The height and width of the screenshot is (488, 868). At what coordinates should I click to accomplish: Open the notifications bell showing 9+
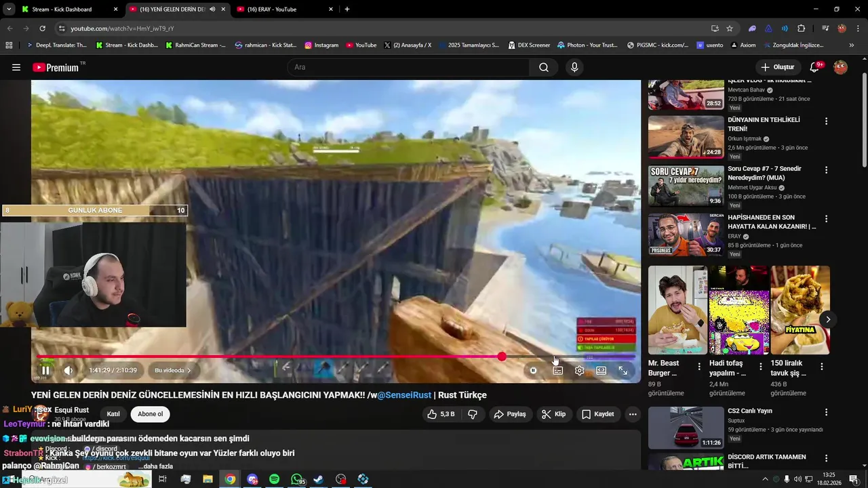pos(816,67)
